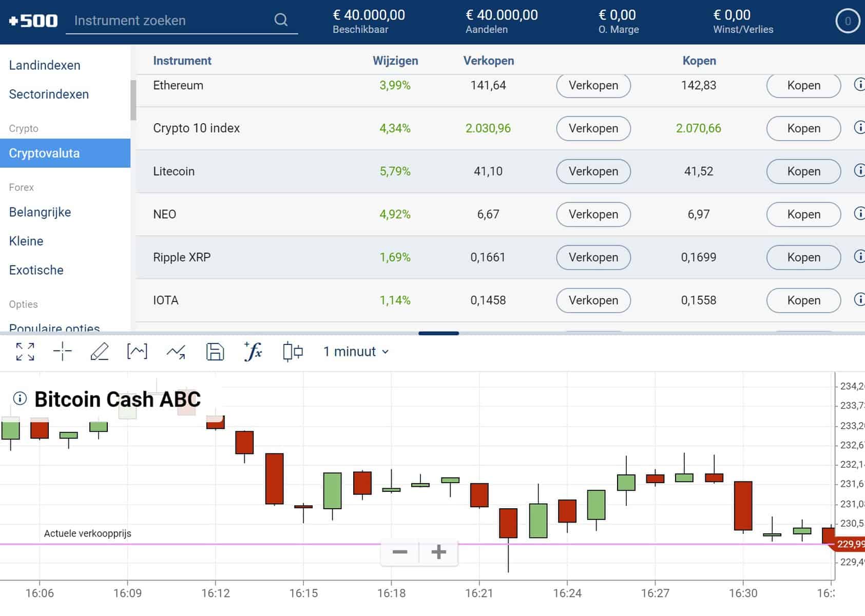Open the fx indicators tool

coord(253,352)
